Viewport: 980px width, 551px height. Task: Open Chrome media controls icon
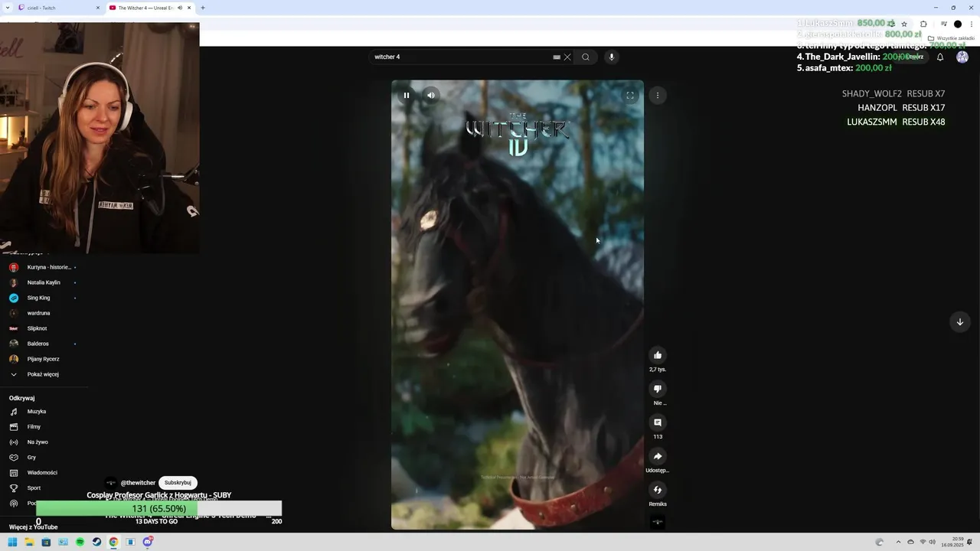(x=943, y=24)
